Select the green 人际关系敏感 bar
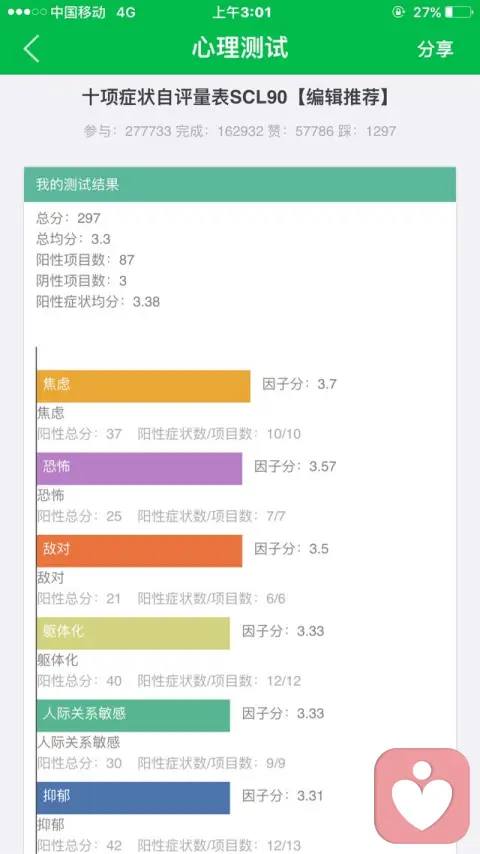This screenshot has width=480, height=854. point(133,715)
